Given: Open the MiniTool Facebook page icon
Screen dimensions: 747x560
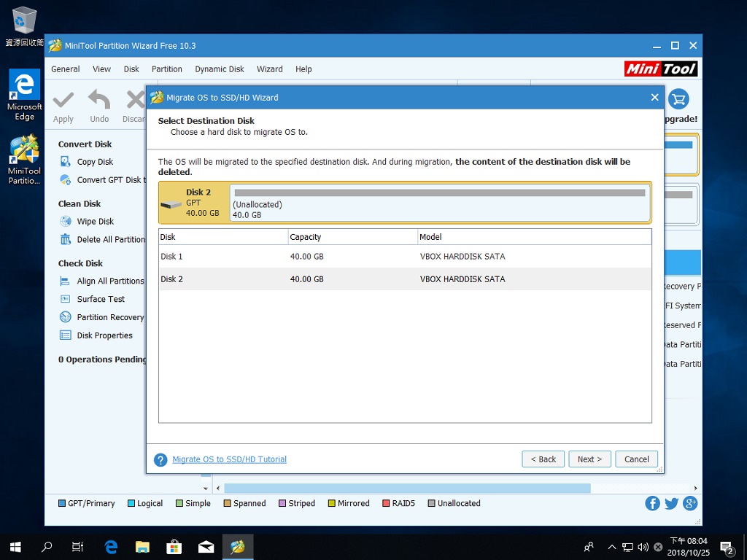Looking at the screenshot, I should point(652,503).
